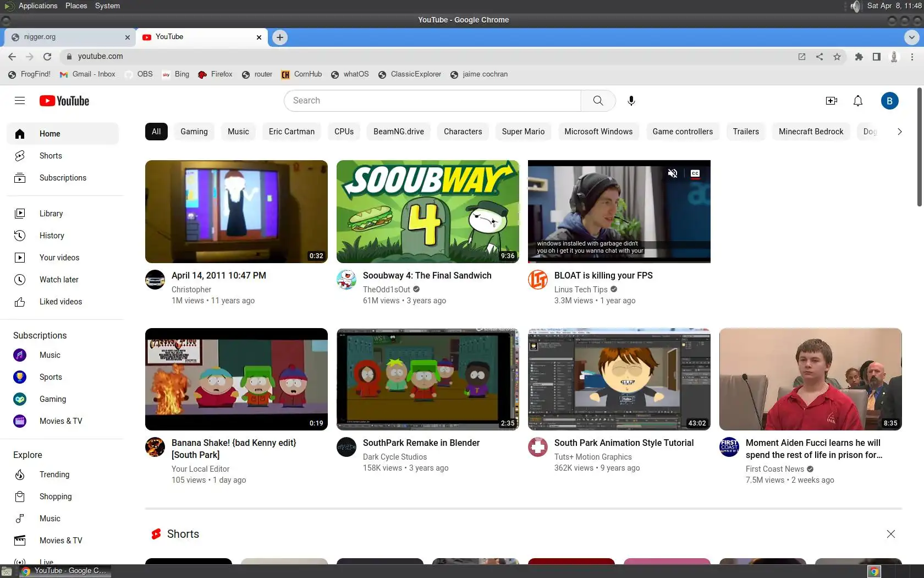924x578 pixels.
Task: Start voice search with the microphone
Action: click(x=631, y=101)
